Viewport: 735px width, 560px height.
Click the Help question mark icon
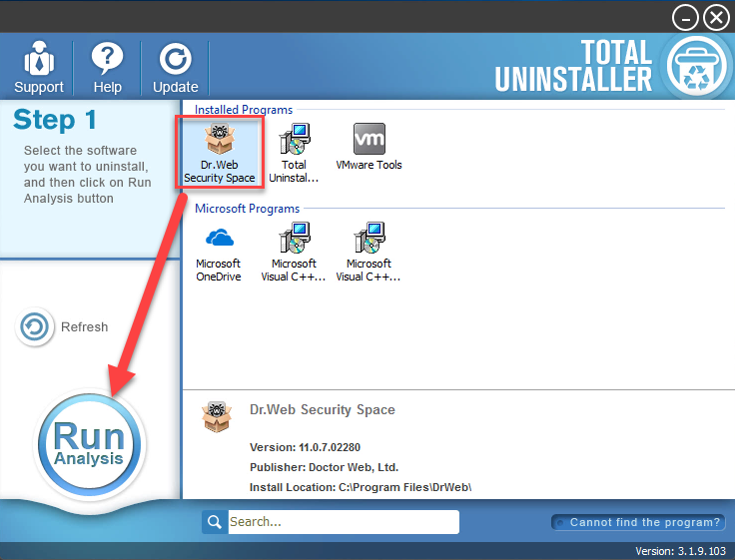coord(107,67)
